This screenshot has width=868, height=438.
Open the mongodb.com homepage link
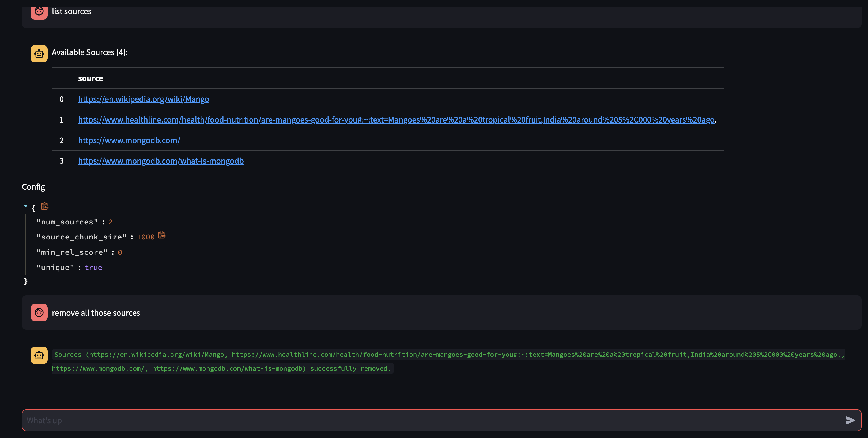click(x=129, y=140)
